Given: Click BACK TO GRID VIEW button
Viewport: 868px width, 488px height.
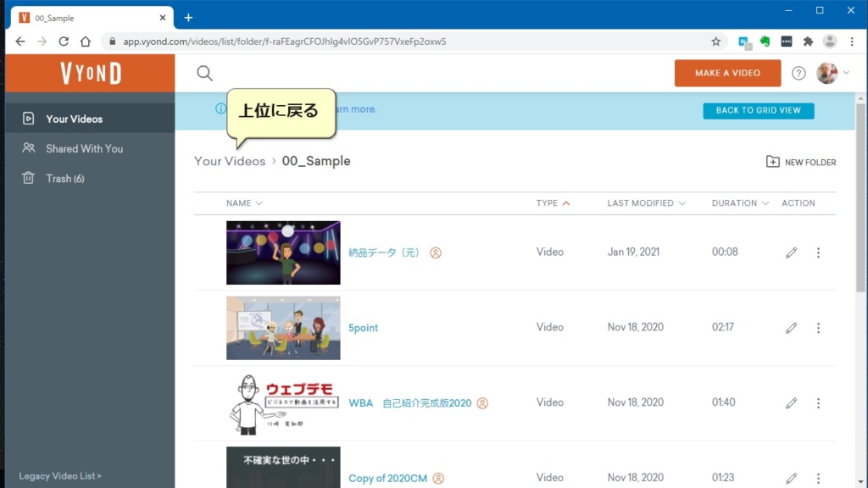Looking at the screenshot, I should (x=759, y=111).
